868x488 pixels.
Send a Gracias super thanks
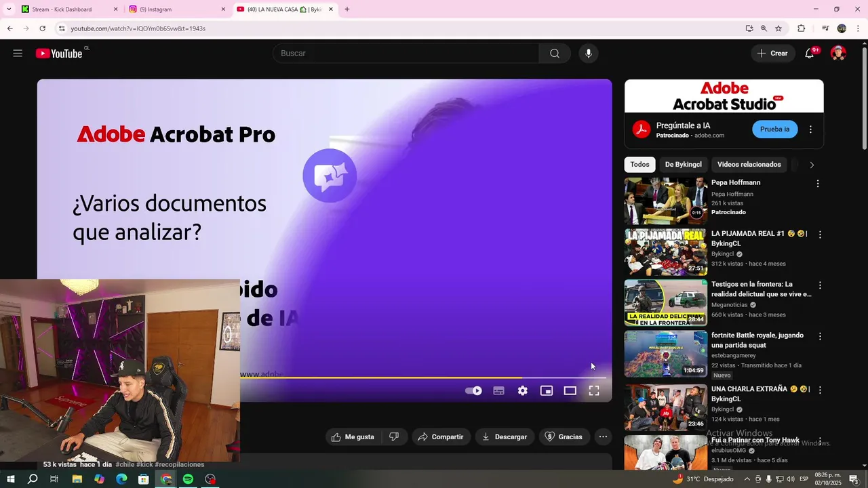pos(564,437)
